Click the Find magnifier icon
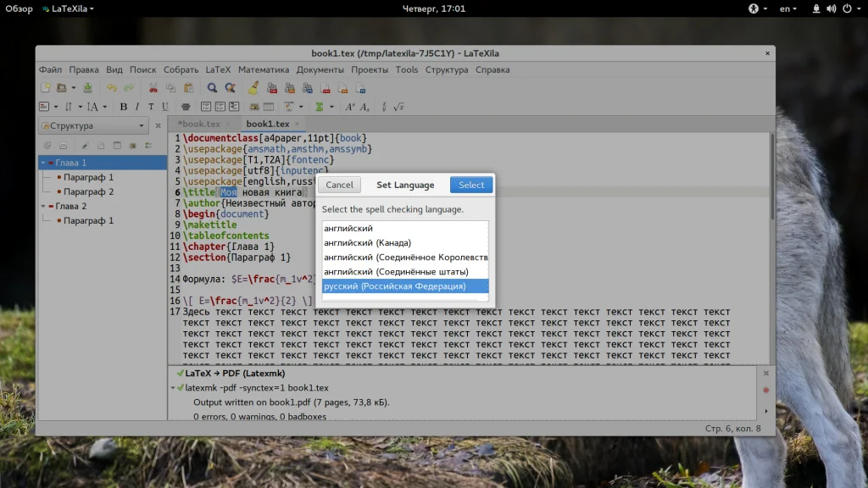 (212, 87)
